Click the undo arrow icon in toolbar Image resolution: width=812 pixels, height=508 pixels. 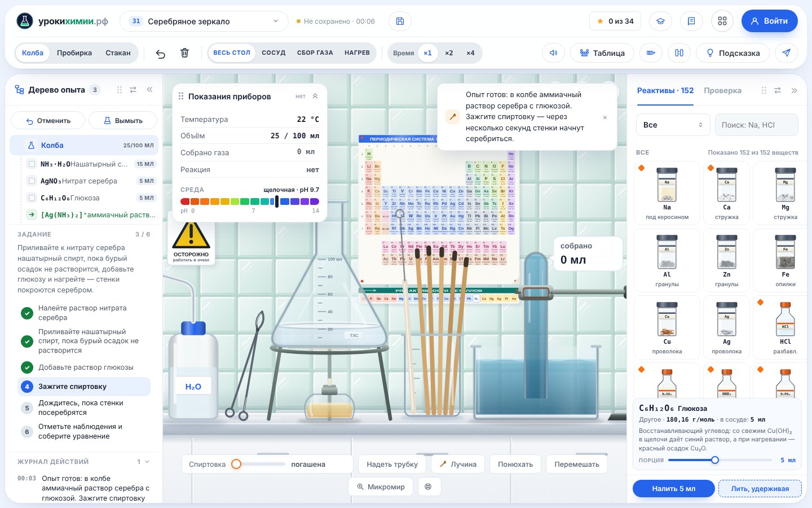coord(161,53)
